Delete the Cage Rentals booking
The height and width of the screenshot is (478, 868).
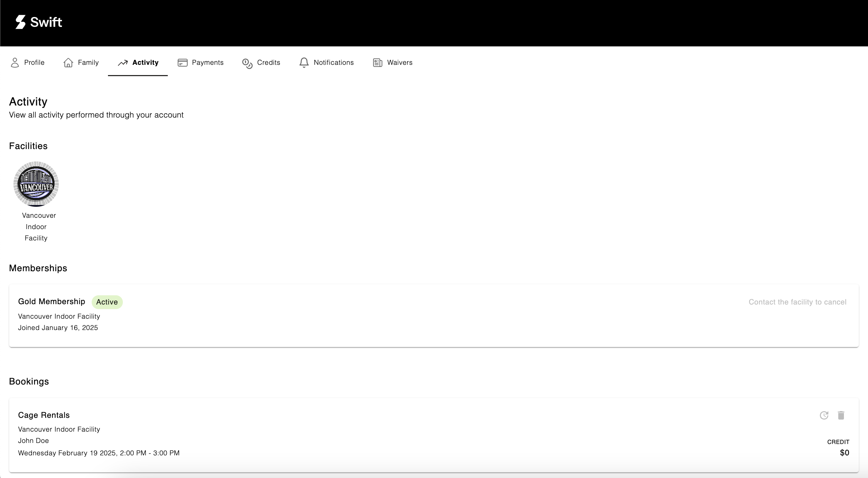[841, 415]
